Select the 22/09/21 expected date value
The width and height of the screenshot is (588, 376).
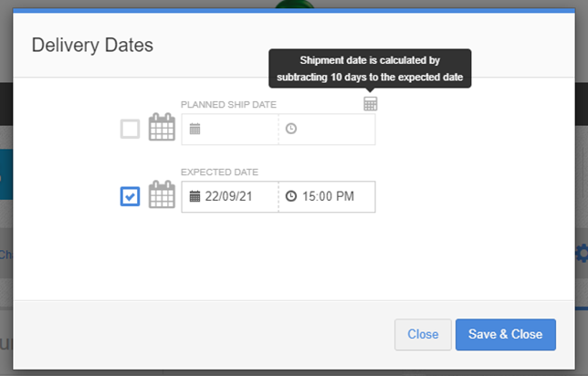click(x=228, y=196)
